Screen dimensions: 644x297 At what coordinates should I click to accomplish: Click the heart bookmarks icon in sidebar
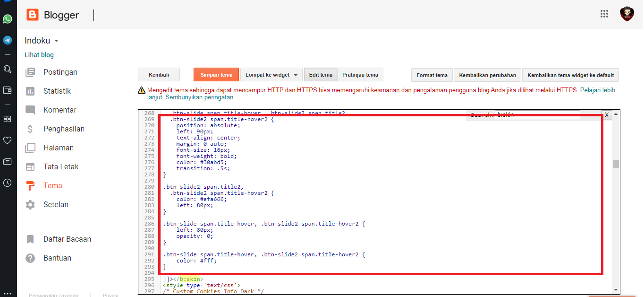tap(8, 140)
